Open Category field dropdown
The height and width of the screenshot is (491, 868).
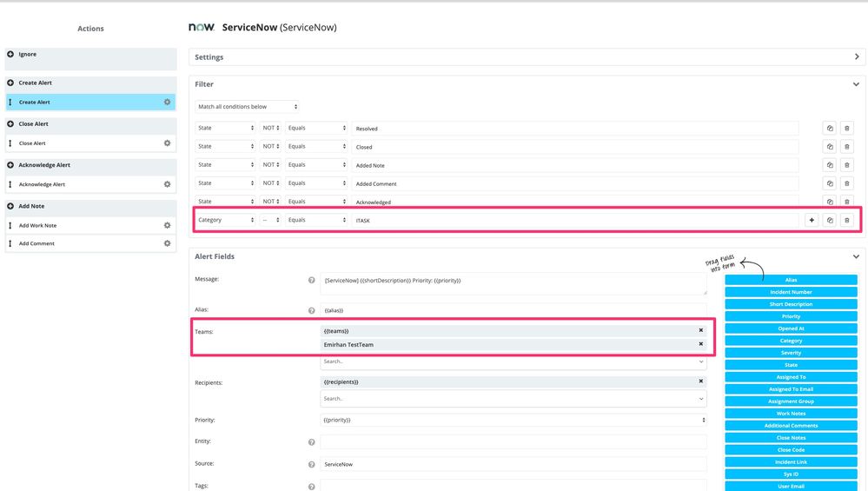225,220
